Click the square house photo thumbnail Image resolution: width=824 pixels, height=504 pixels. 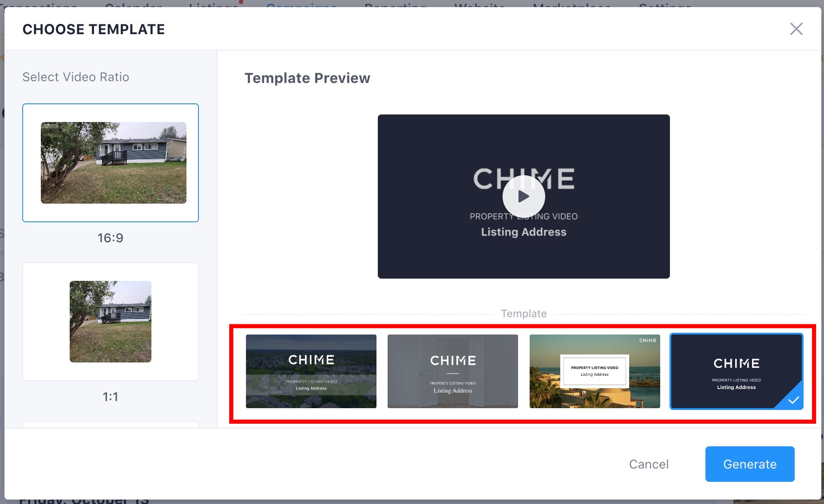click(111, 322)
